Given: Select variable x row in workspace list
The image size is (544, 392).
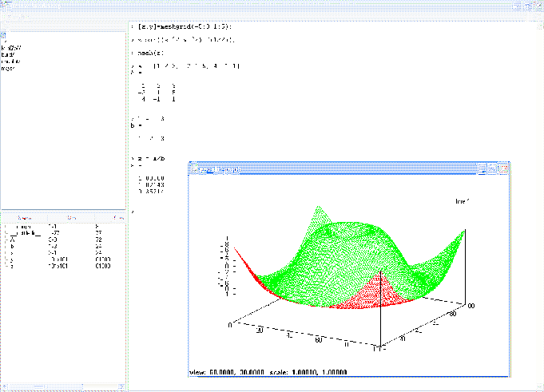Looking at the screenshot, I should (x=63, y=253).
